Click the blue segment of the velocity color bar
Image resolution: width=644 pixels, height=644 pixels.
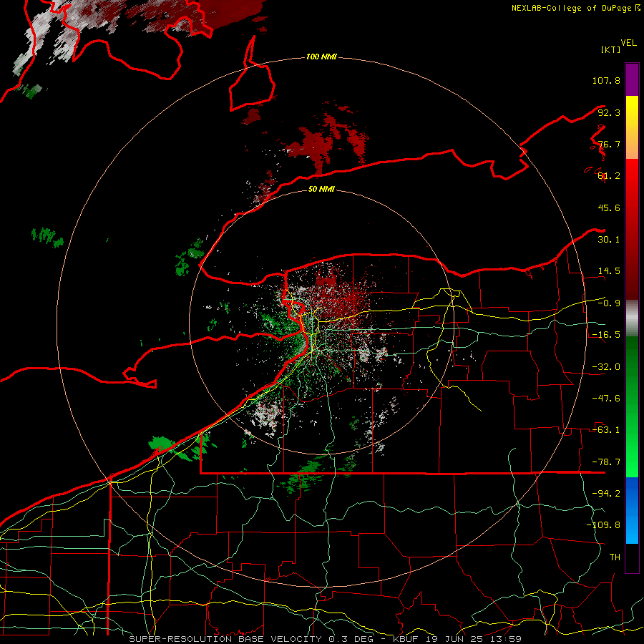click(x=632, y=510)
